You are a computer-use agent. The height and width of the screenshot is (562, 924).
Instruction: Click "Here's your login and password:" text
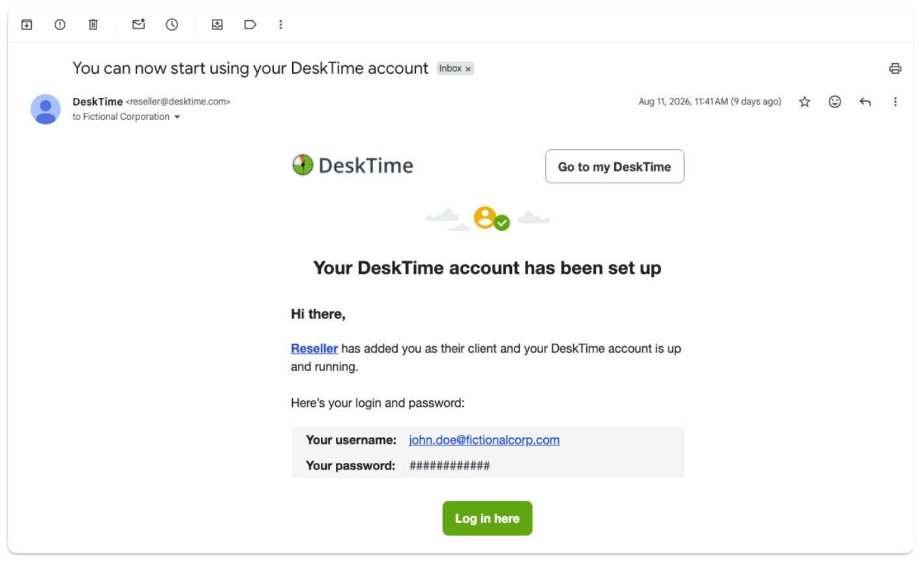pyautogui.click(x=378, y=403)
